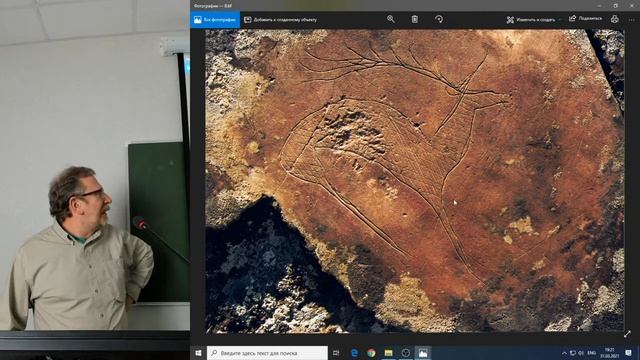
Task: Open network icon in system tray
Action: [x=573, y=353]
